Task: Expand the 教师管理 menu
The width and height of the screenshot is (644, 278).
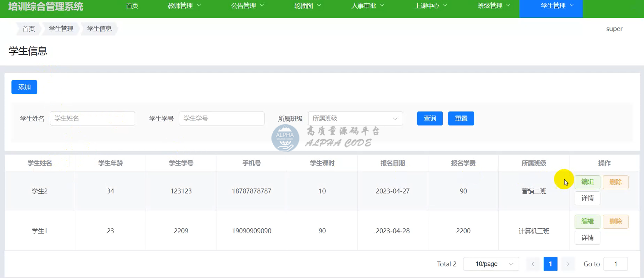Action: [x=184, y=6]
